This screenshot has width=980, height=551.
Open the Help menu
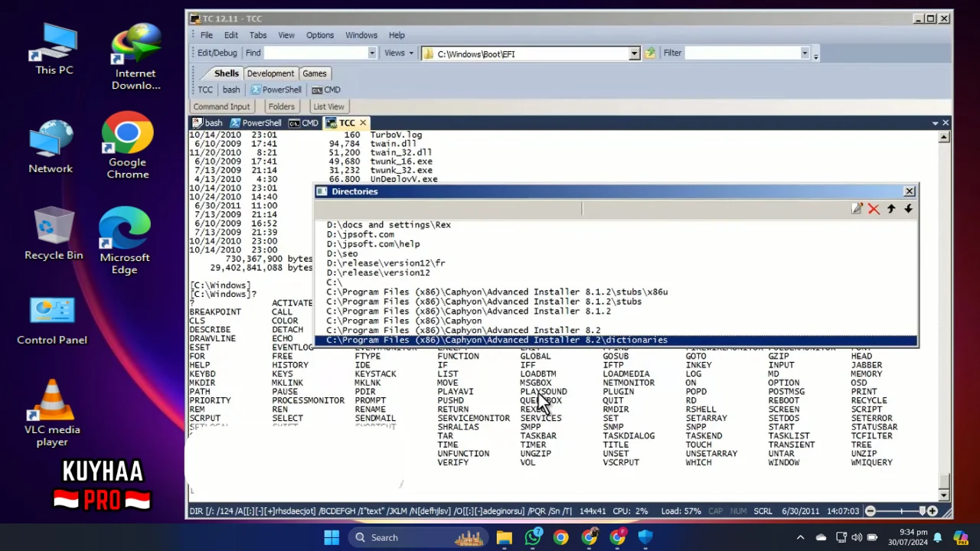tap(397, 35)
